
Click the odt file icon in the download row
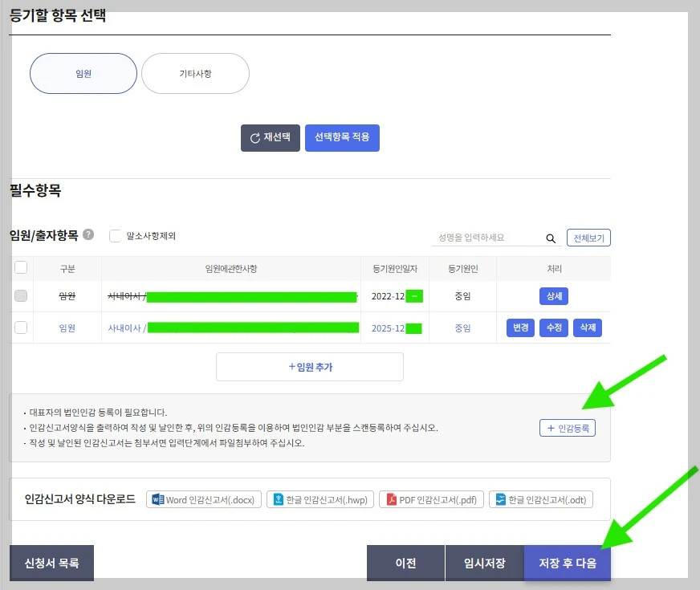[501, 499]
